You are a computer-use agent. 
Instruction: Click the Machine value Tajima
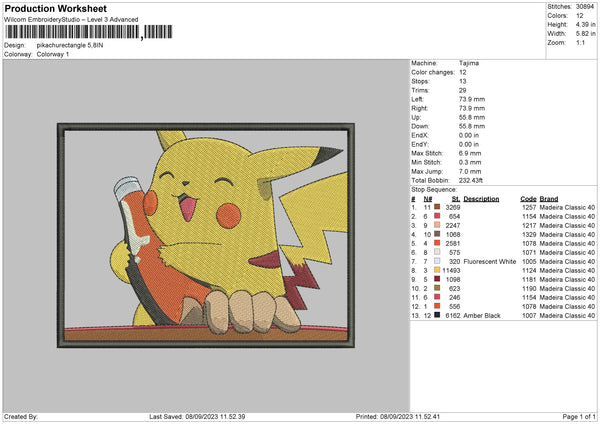point(469,63)
